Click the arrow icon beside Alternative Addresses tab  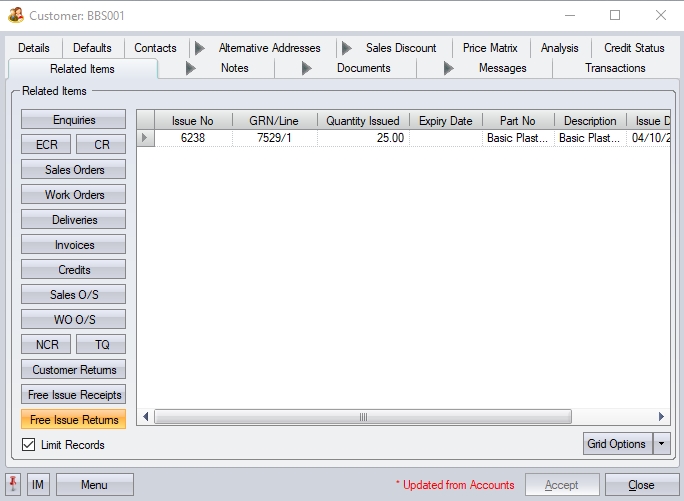(x=199, y=48)
